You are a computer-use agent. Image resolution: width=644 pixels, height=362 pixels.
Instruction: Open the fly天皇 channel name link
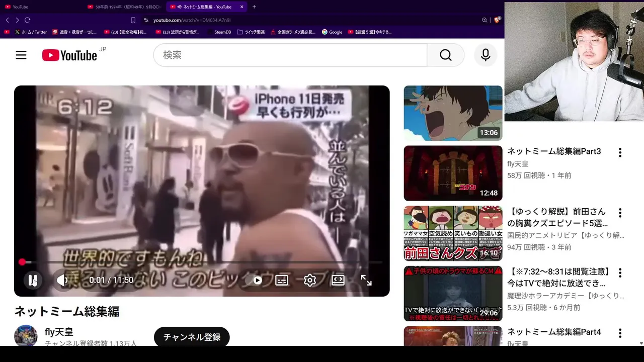point(59,332)
